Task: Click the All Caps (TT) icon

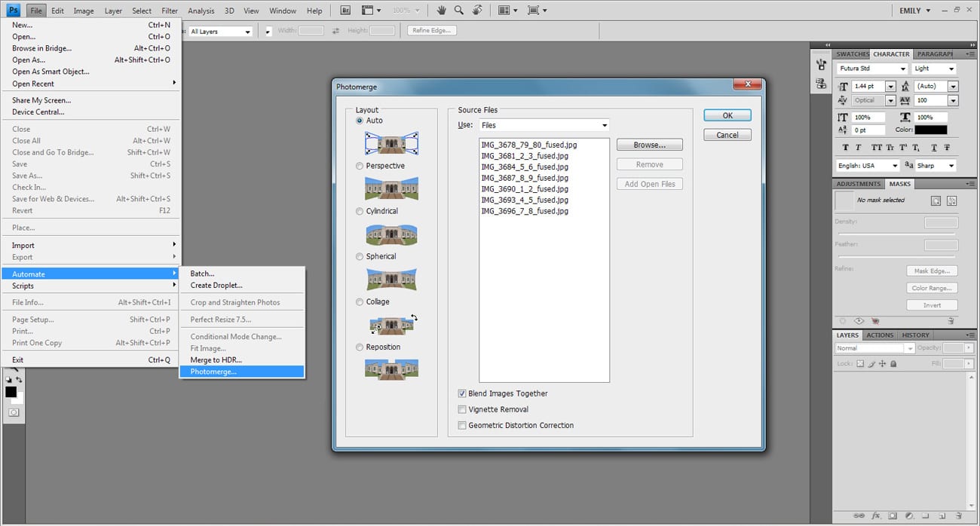Action: point(876,148)
